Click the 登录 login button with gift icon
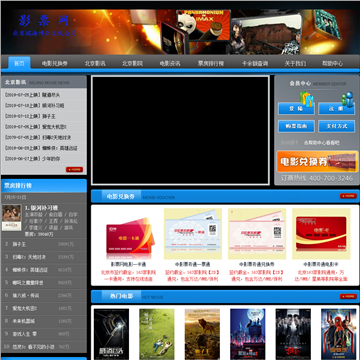The image size is (360, 360). coord(296,108)
